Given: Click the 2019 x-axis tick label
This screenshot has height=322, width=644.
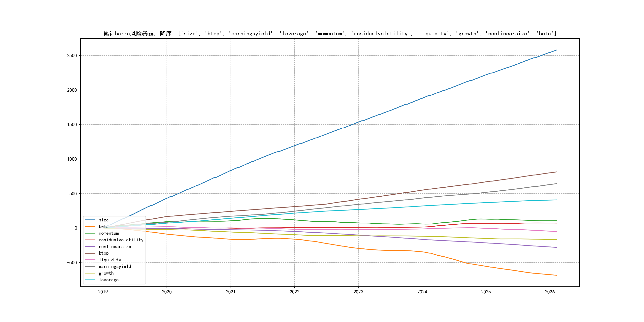Looking at the screenshot, I should tap(103, 292).
